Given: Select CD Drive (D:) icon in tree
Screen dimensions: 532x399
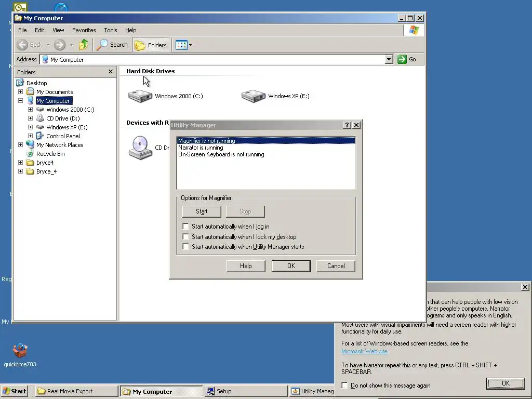Looking at the screenshot, I should [40, 118].
